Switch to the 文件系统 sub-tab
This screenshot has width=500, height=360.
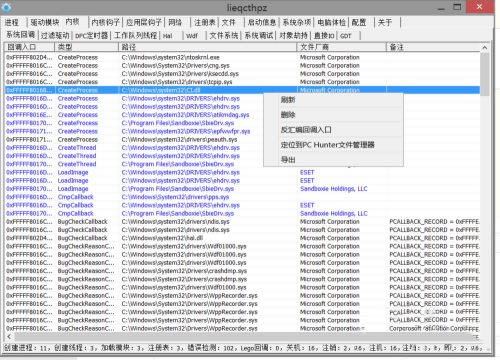point(224,35)
